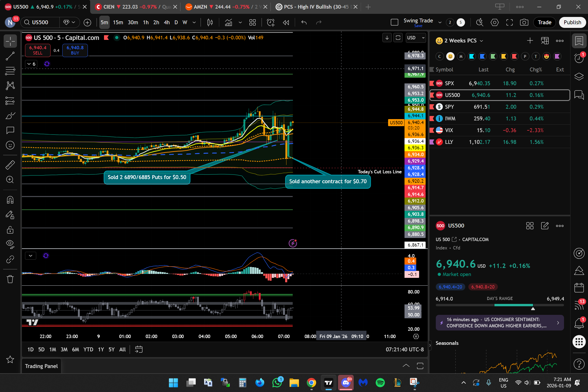This screenshot has width=588, height=392.
Task: Open the Measure ruler tool
Action: [10, 165]
